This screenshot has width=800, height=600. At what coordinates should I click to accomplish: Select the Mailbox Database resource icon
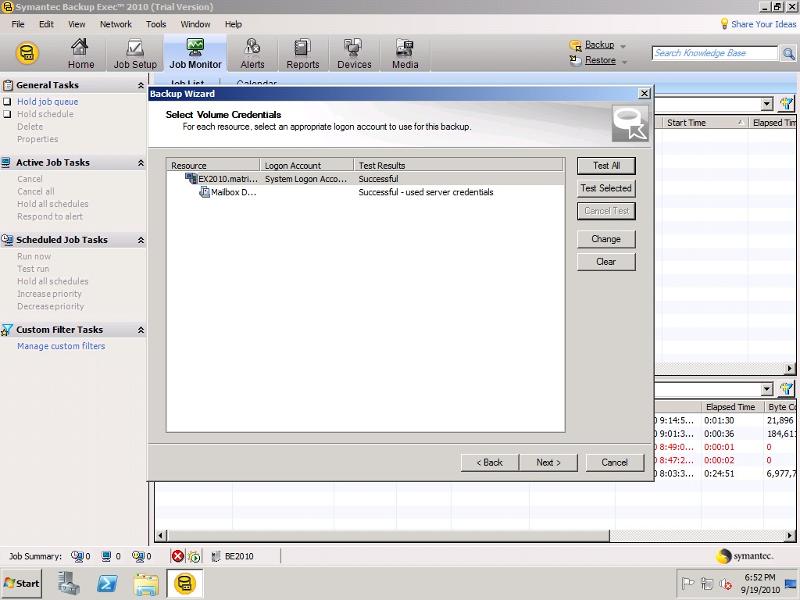coord(204,192)
